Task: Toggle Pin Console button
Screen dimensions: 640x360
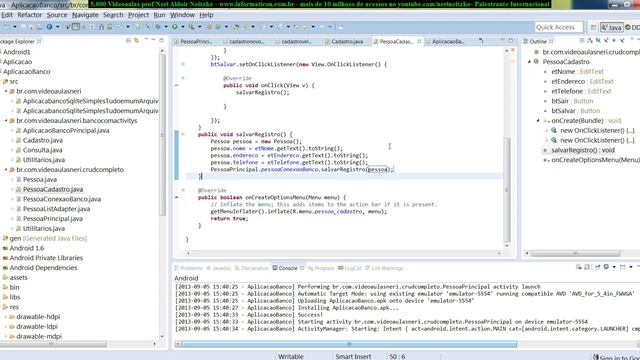Action: coord(598,267)
